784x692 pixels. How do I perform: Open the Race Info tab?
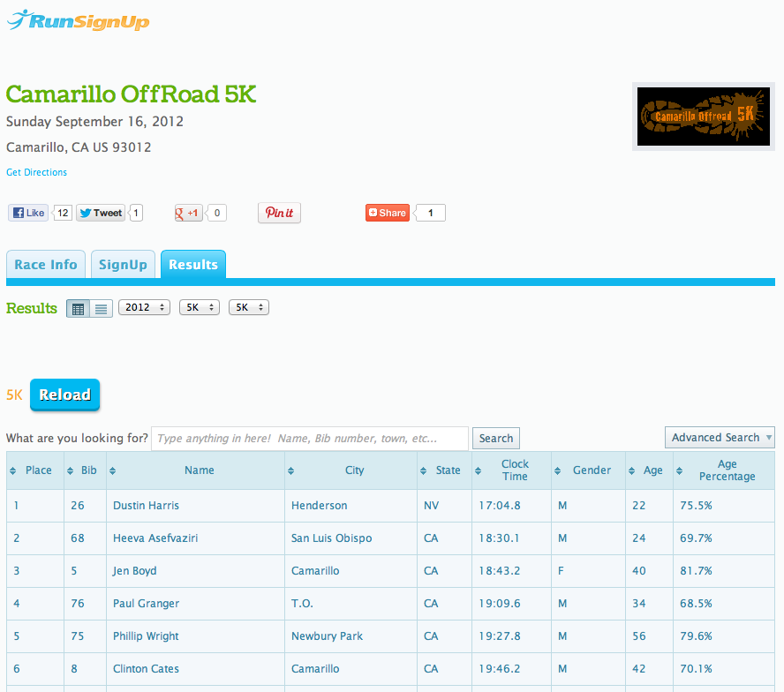point(46,265)
